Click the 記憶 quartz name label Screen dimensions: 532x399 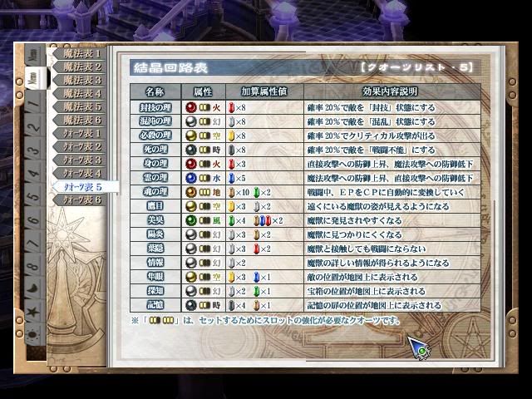[155, 305]
